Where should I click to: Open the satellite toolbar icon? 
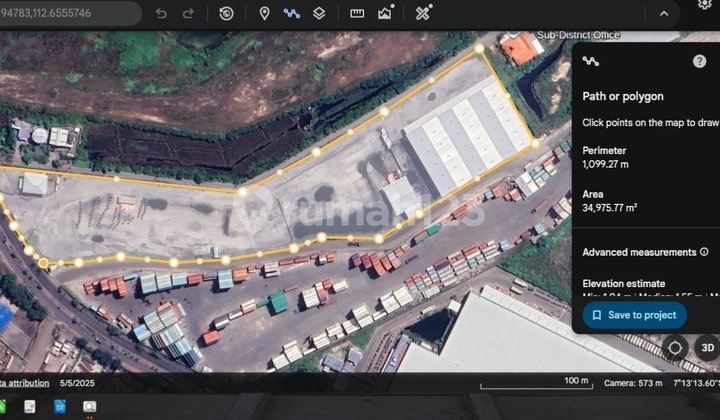[423, 12]
